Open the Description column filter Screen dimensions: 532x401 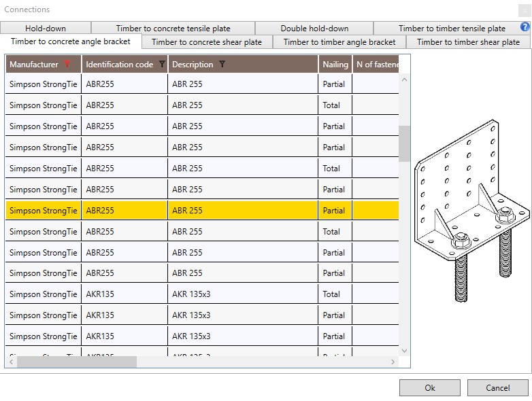[222, 64]
